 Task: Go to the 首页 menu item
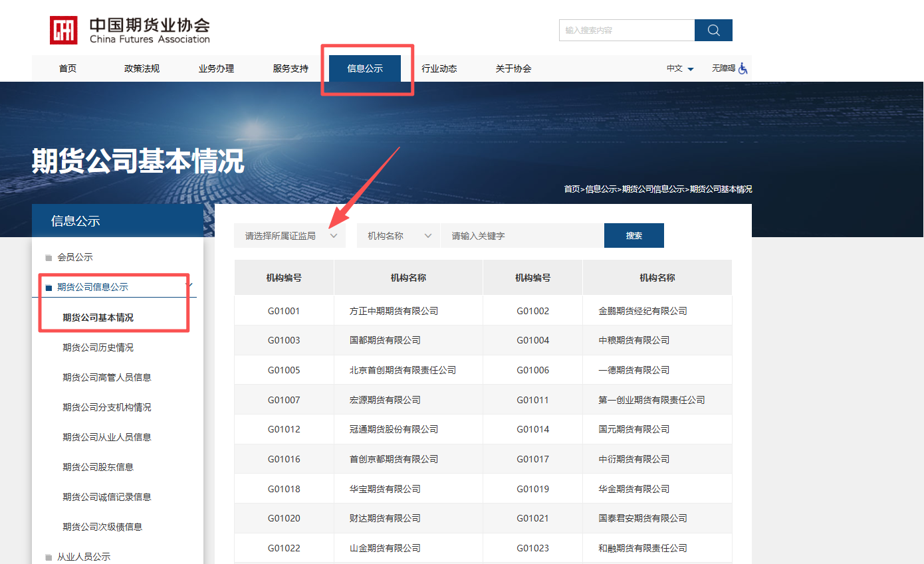[x=68, y=68]
